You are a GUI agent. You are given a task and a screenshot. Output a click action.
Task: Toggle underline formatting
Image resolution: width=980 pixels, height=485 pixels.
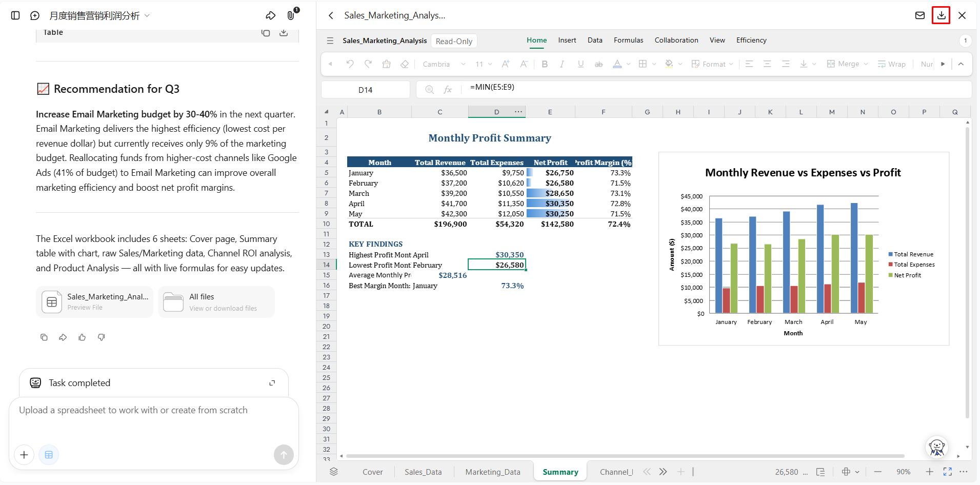581,64
